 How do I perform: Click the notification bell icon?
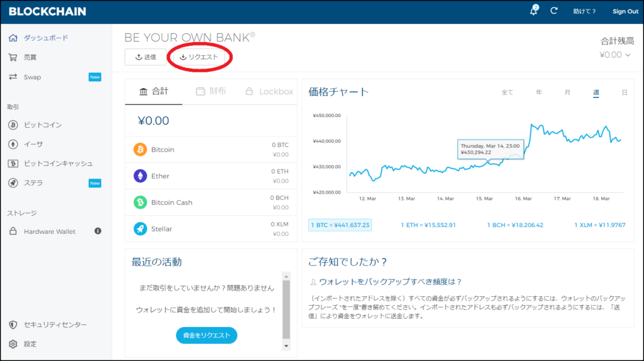(x=533, y=10)
